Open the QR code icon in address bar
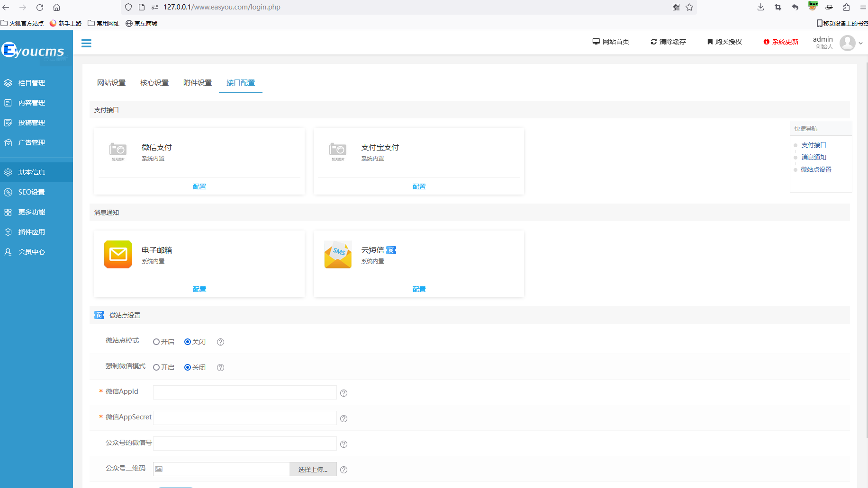The image size is (868, 488). click(676, 7)
